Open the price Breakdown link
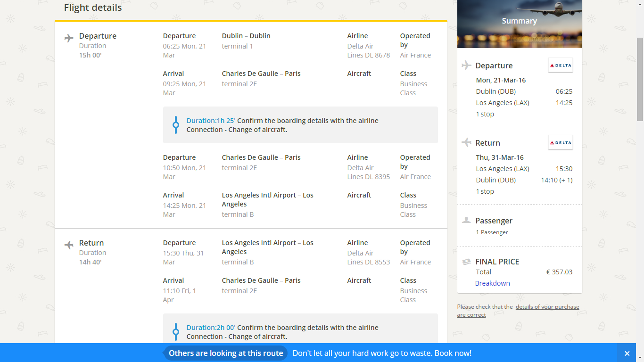Screen dimensions: 644x362 click(x=493, y=283)
